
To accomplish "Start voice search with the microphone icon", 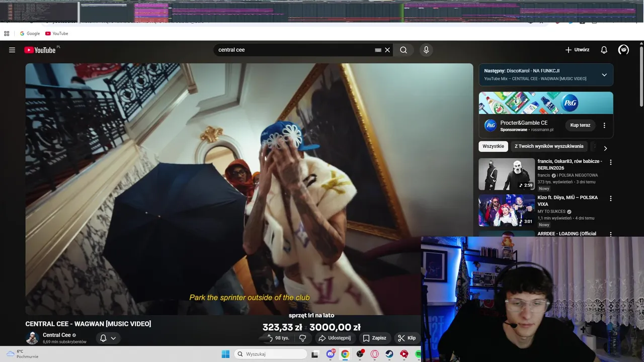I will pyautogui.click(x=426, y=50).
